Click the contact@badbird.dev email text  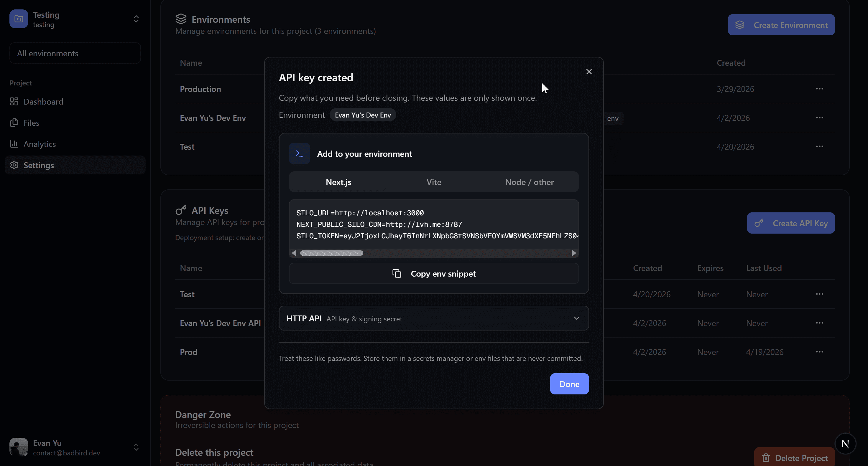(66, 453)
